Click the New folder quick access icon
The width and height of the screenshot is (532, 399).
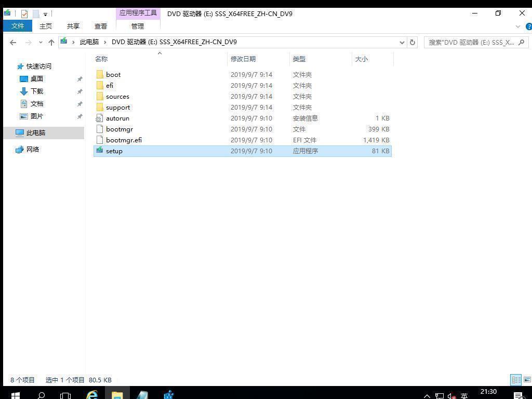(36, 14)
